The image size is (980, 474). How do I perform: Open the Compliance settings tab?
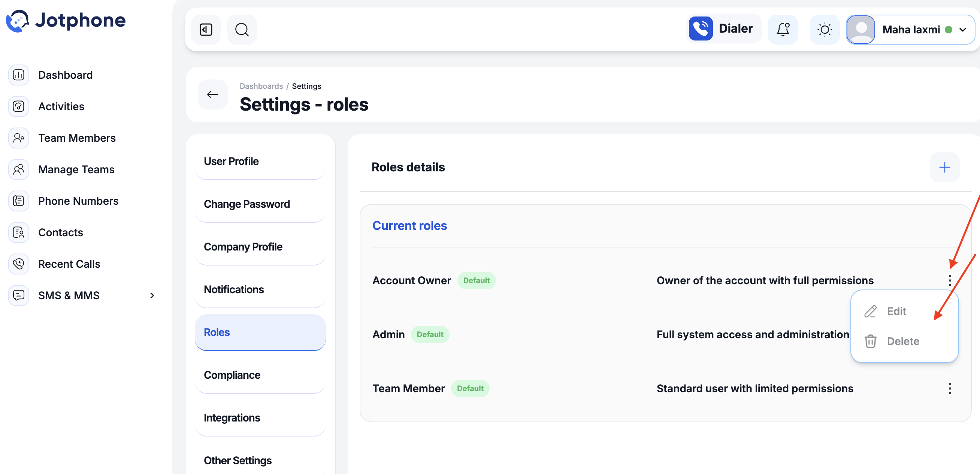click(260, 375)
